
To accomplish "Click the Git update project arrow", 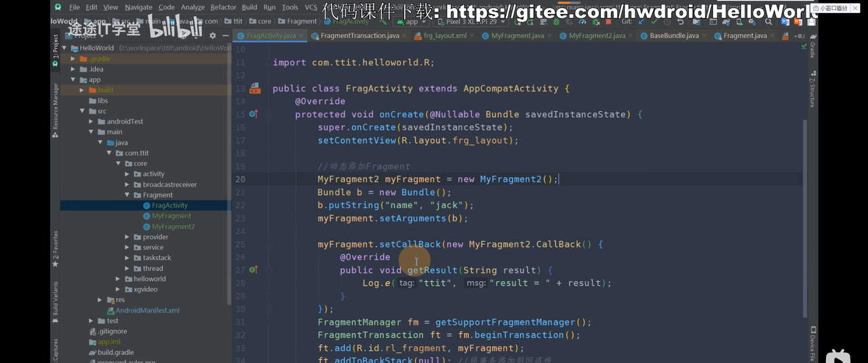I will pyautogui.click(x=642, y=22).
